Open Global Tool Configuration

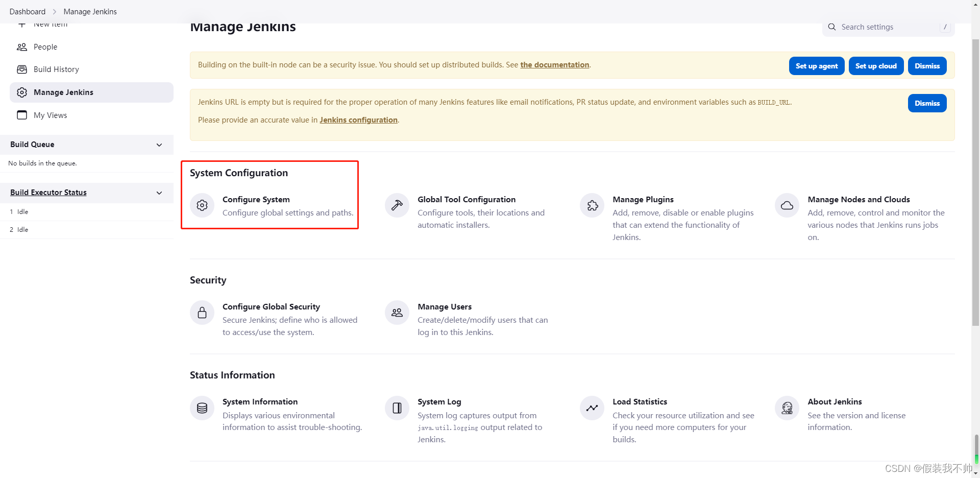tap(467, 200)
